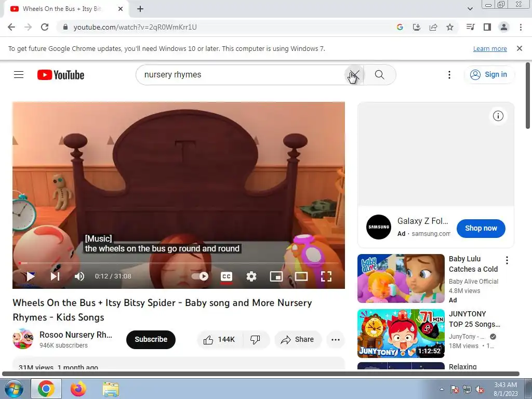
Task: Open more actions ellipsis under video
Action: click(x=336, y=339)
